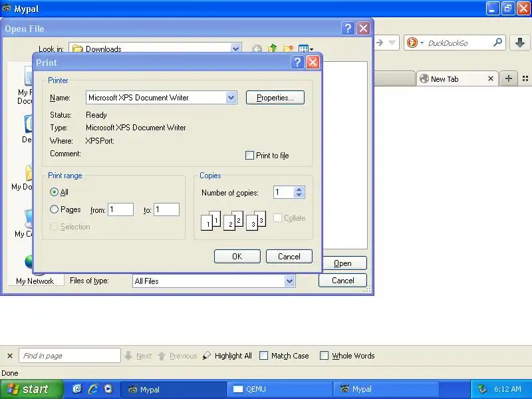Close the find bar
532x399 pixels.
pyautogui.click(x=10, y=356)
